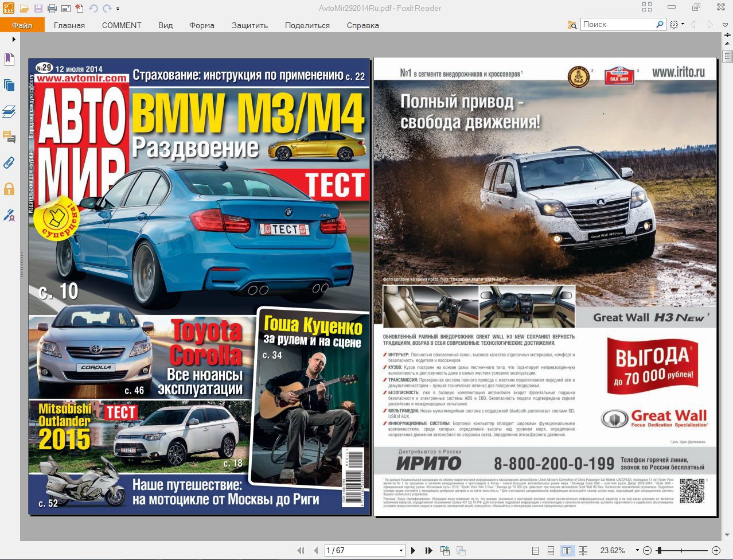Go to the previous page
The width and height of the screenshot is (733, 560).
pos(315,550)
